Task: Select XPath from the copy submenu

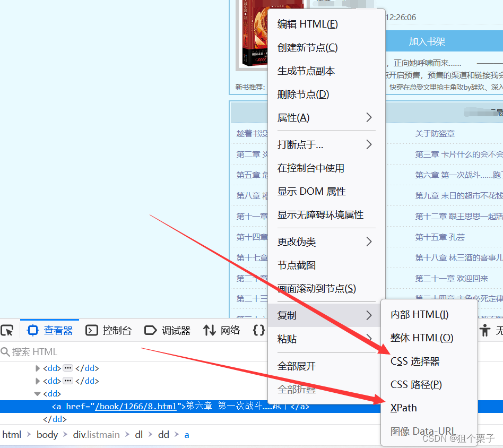Action: [x=403, y=408]
